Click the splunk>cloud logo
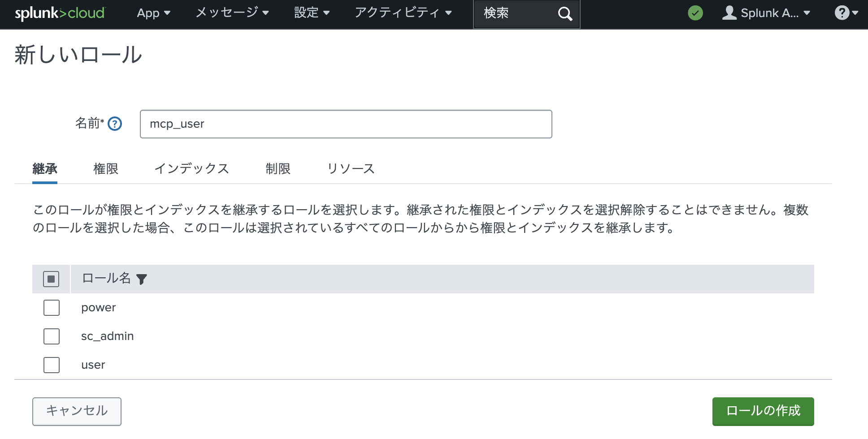Image resolution: width=868 pixels, height=439 pixels. click(x=59, y=13)
